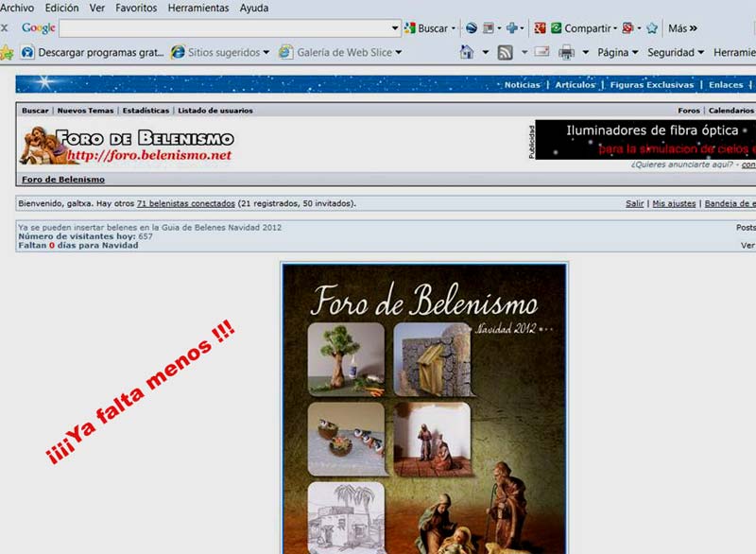
Task: Click the Foro de Belenismo Navidad 2012 poster
Action: coord(424,408)
